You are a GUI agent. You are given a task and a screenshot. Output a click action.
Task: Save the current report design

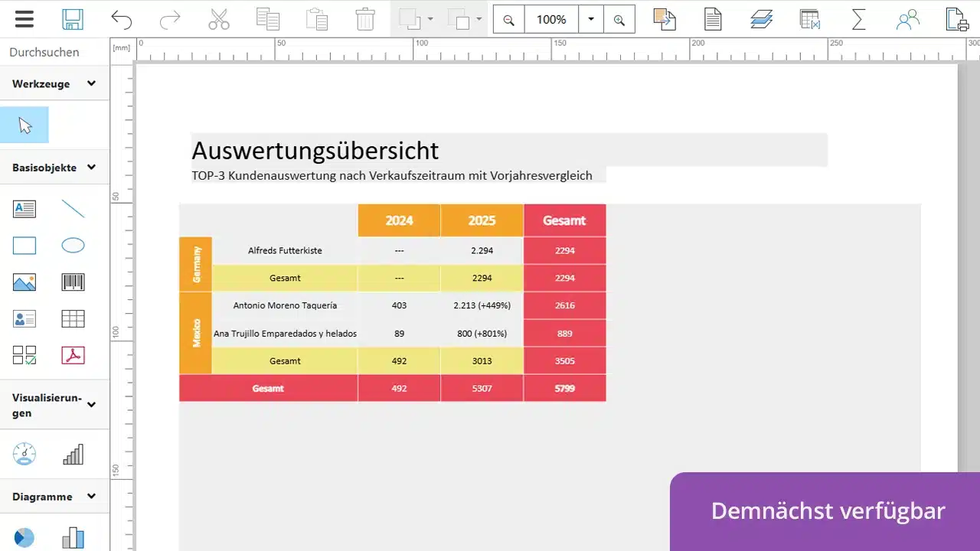click(x=73, y=19)
